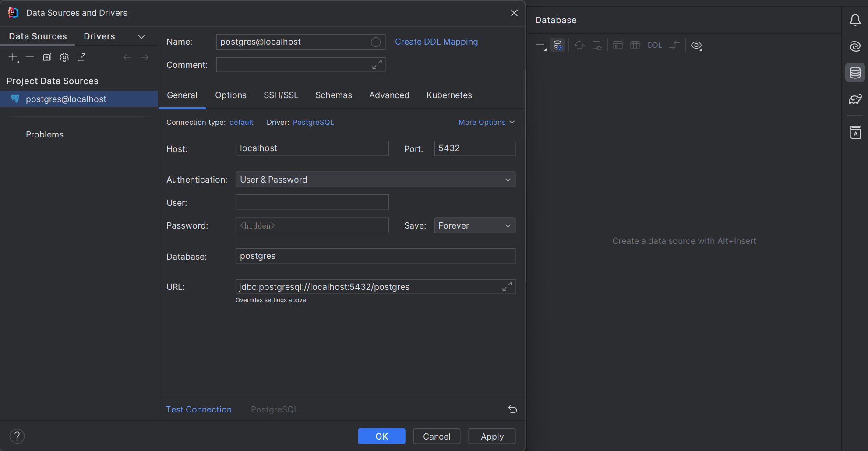This screenshot has width=868, height=451.
Task: Expand More Options dropdown
Action: pyautogui.click(x=487, y=122)
